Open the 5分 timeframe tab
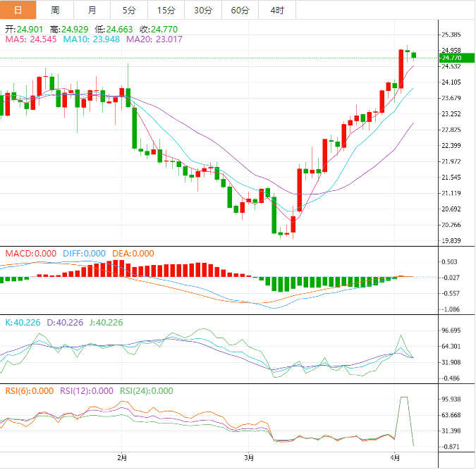Screen dimensions: 476x470 pos(129,10)
